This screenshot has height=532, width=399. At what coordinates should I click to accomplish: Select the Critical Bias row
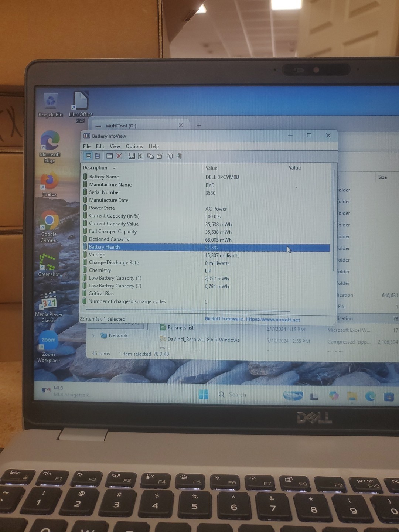pyautogui.click(x=206, y=294)
